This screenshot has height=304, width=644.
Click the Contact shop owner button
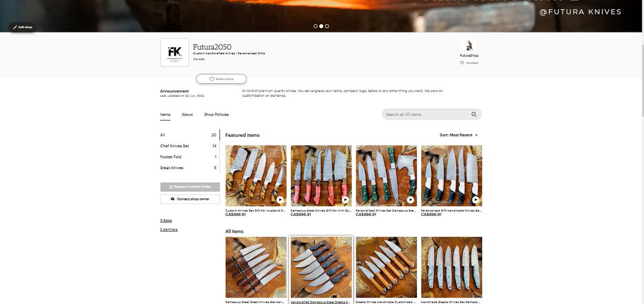click(190, 199)
